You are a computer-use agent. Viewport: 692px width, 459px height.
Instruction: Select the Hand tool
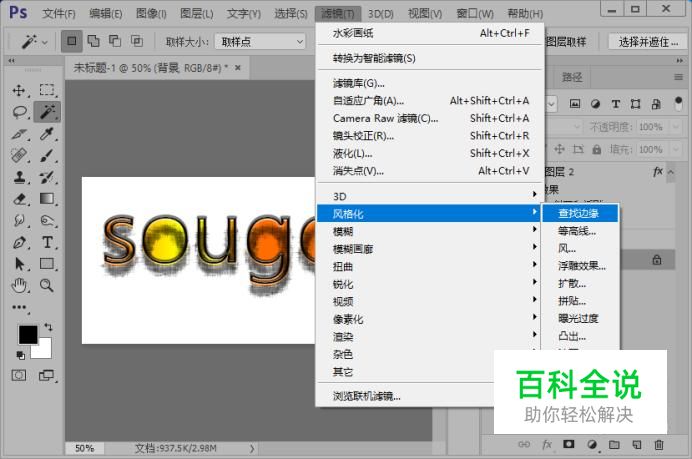[19, 286]
